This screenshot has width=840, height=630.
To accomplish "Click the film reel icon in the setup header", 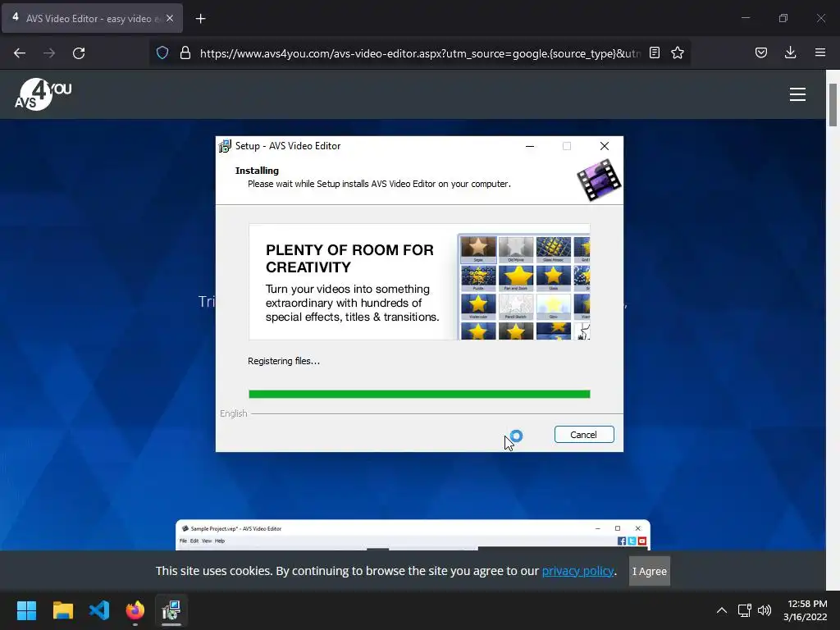I will point(598,180).
